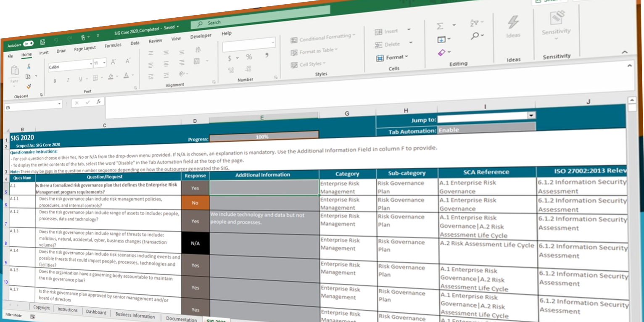Click the Find & Select magnifier icon
Screen dimensions: 644x322
click(x=475, y=36)
